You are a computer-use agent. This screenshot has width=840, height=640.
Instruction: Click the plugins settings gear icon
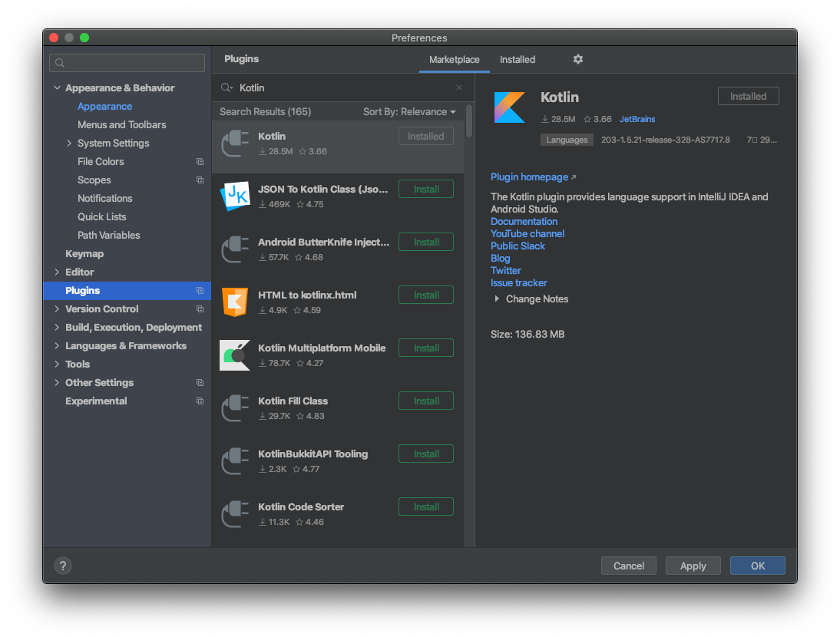coord(577,59)
